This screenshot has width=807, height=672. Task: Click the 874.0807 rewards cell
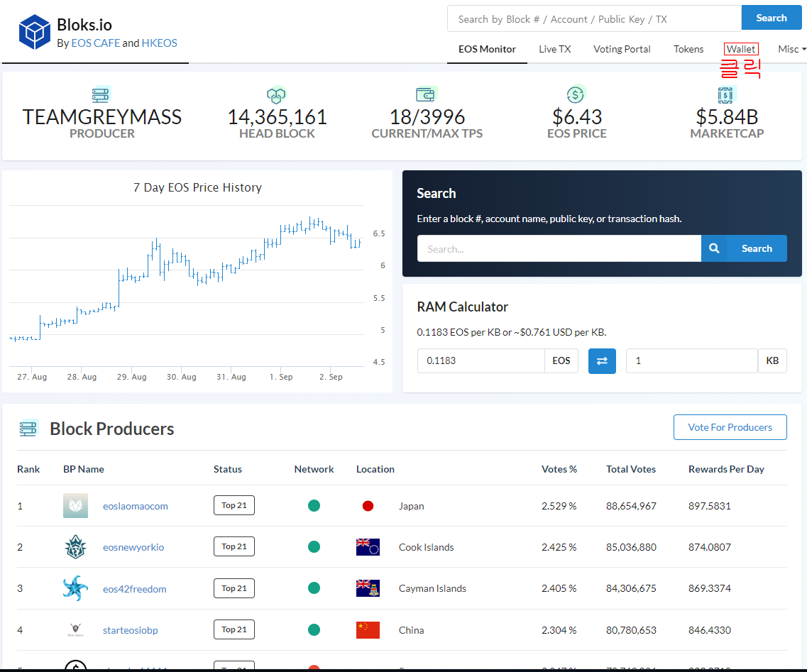[710, 548]
